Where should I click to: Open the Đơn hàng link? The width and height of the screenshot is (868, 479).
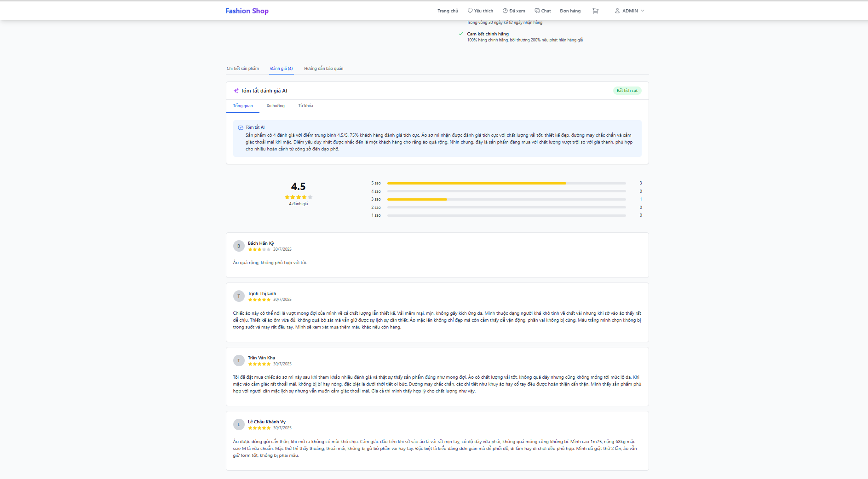570,11
